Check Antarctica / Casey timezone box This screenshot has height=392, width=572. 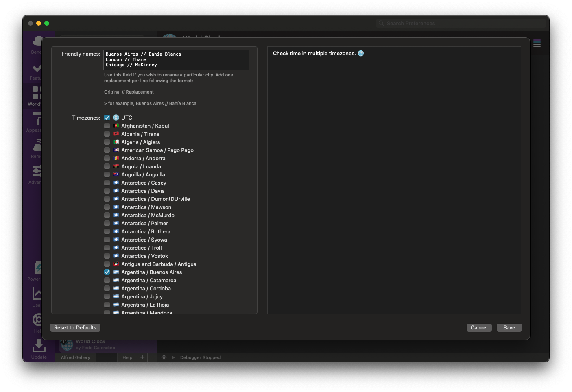[x=107, y=183]
